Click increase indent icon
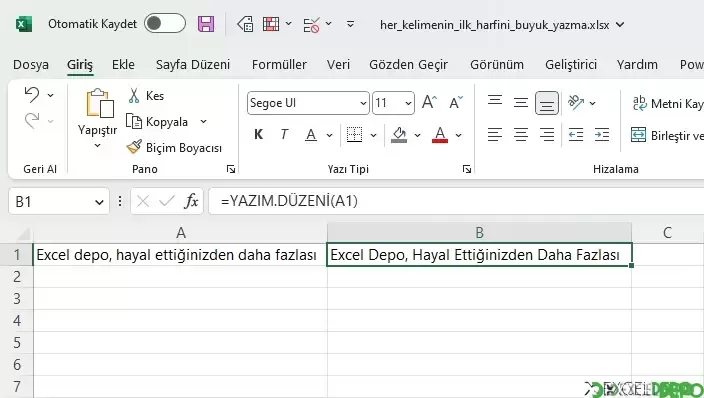The image size is (704, 398). pyautogui.click(x=602, y=134)
